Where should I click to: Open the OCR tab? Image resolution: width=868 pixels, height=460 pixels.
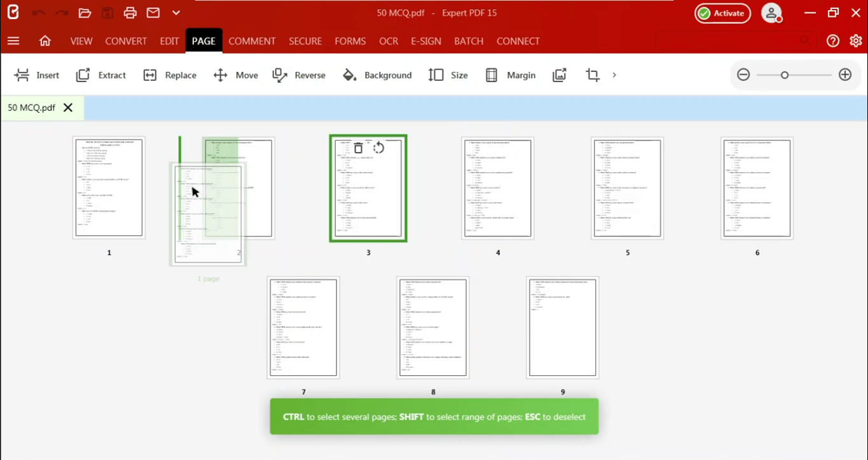[389, 41]
